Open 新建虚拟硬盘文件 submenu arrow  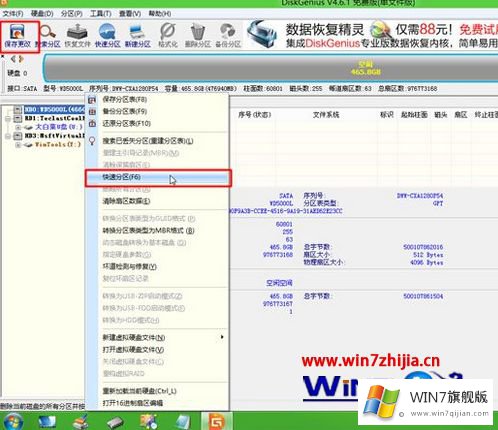222,337
